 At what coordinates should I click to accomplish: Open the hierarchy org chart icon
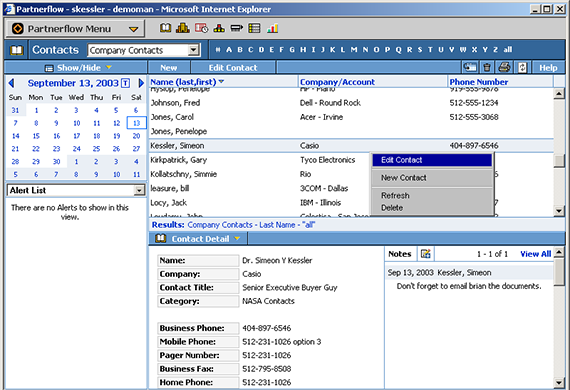219,28
